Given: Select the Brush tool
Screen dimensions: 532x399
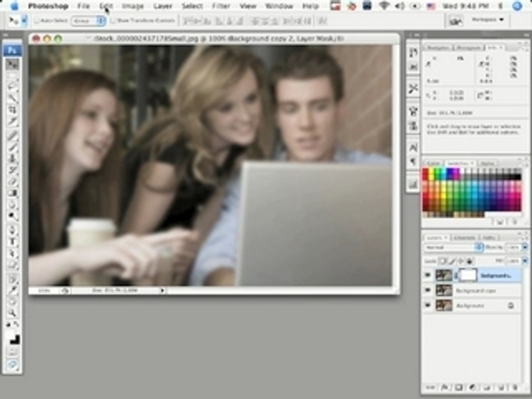Looking at the screenshot, I should coord(12,147).
